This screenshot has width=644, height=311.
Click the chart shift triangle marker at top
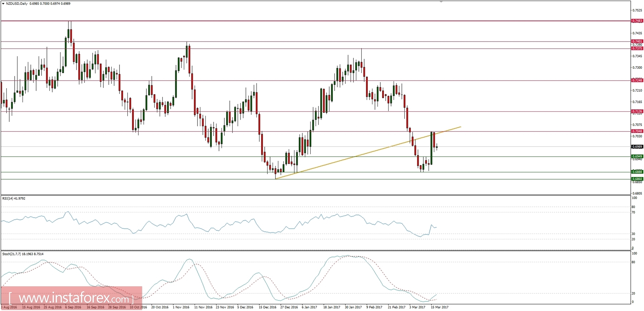(x=441, y=2)
